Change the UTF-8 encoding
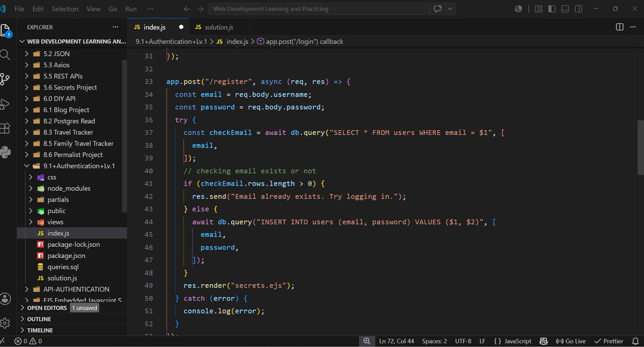Image resolution: width=644 pixels, height=347 pixels. (x=463, y=341)
